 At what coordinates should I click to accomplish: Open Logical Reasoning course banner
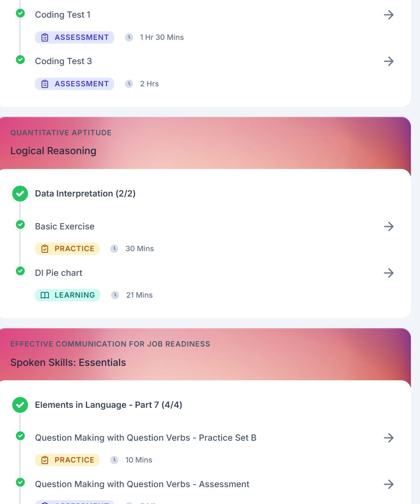[x=205, y=143]
